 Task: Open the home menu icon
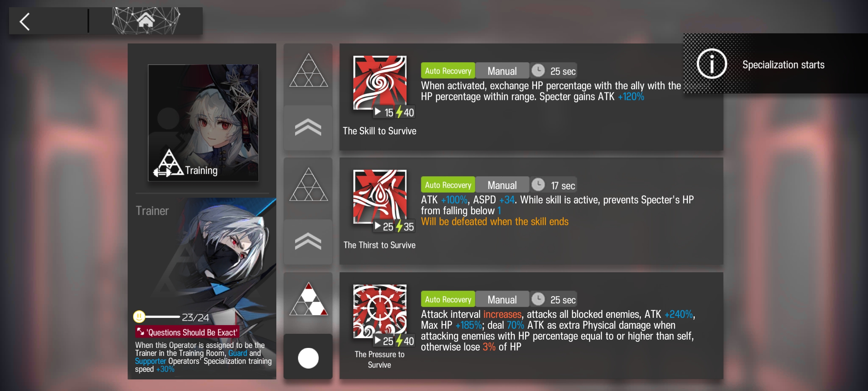pyautogui.click(x=146, y=20)
